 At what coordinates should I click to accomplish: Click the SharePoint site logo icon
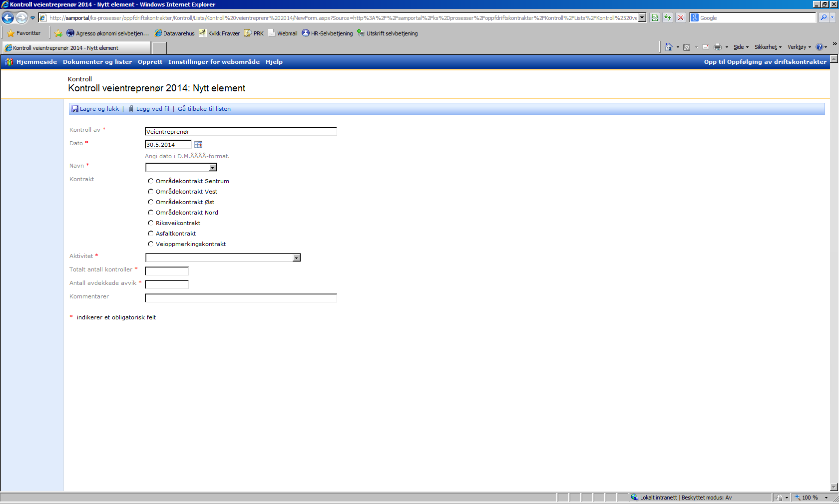(x=9, y=62)
